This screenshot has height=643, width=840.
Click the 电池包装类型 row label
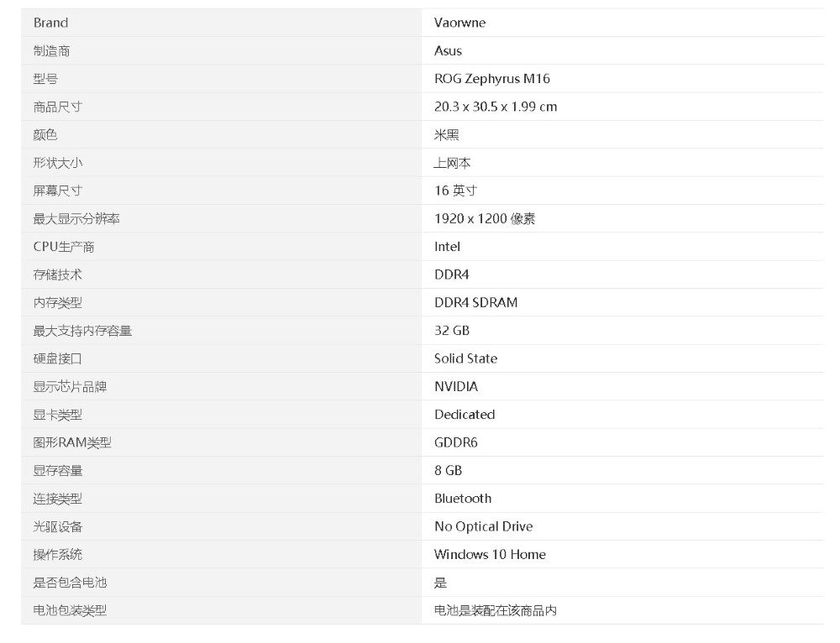click(70, 611)
